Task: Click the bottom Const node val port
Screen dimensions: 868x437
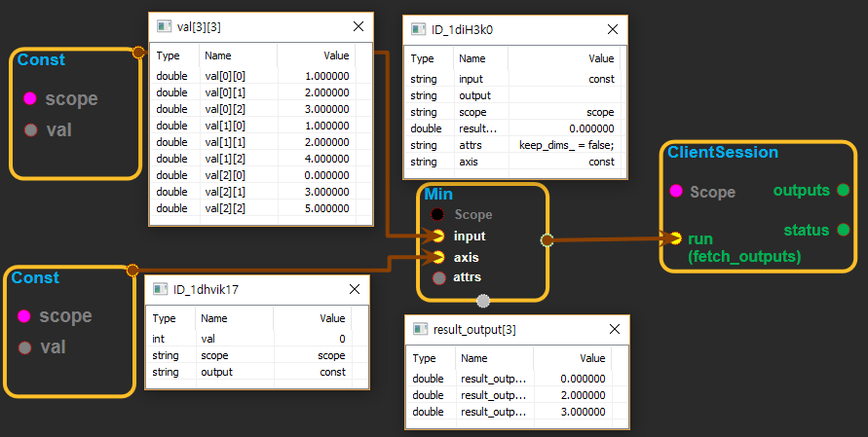Action: click(24, 347)
